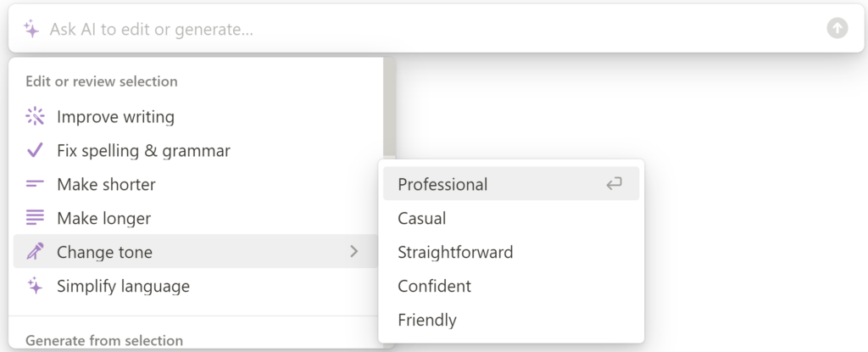This screenshot has height=352, width=868.
Task: Click the enter-key icon beside Professional
Action: pyautogui.click(x=614, y=183)
